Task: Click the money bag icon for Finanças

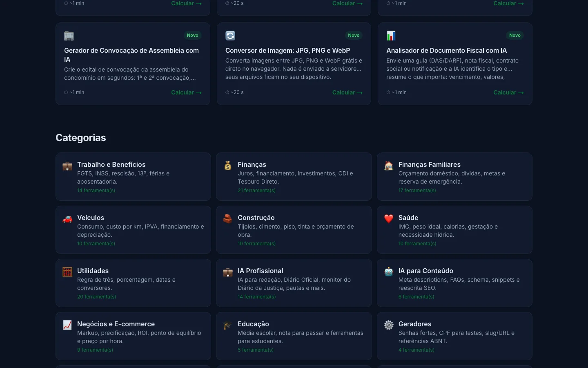Action: 228,166
